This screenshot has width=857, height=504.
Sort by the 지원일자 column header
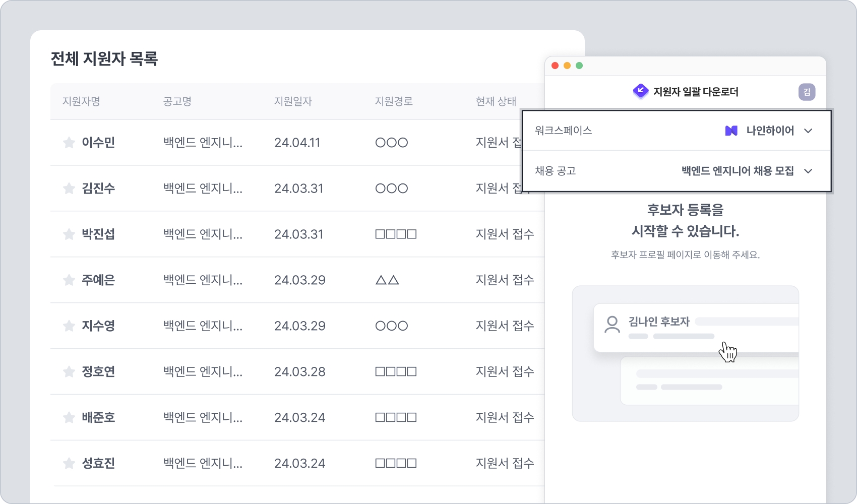[x=293, y=101]
